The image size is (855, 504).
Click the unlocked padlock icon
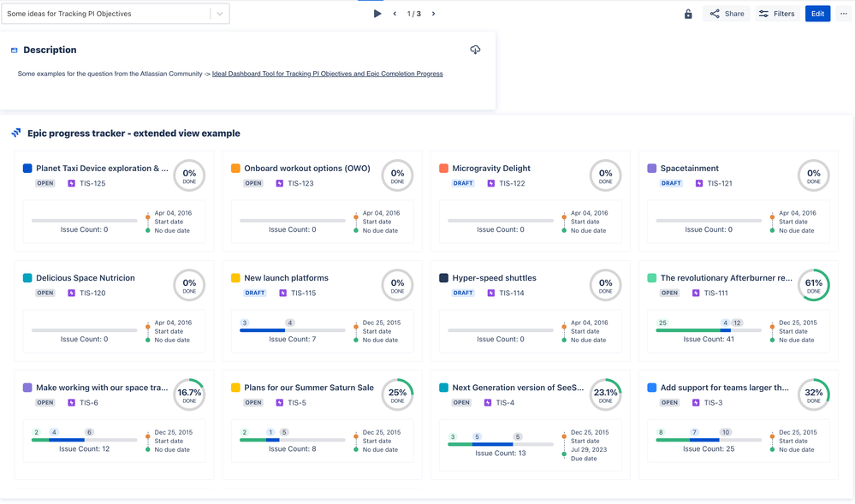pyautogui.click(x=688, y=14)
